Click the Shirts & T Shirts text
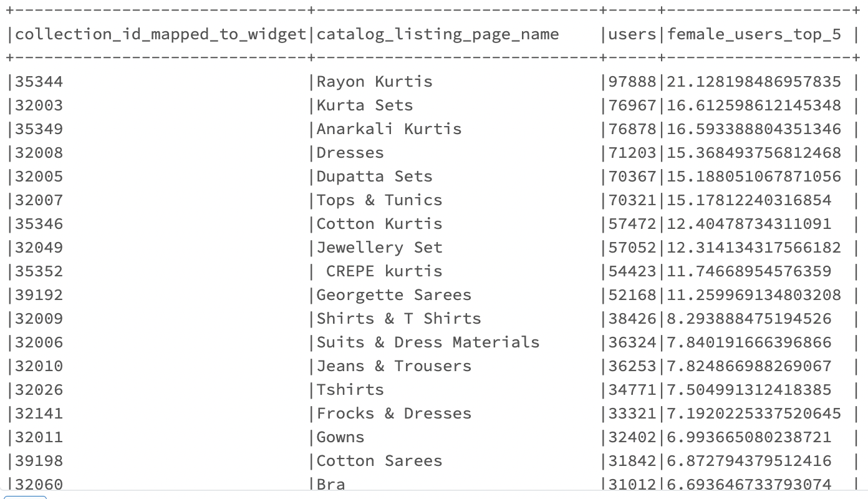Screen dimensions: 868x499 coord(398,319)
